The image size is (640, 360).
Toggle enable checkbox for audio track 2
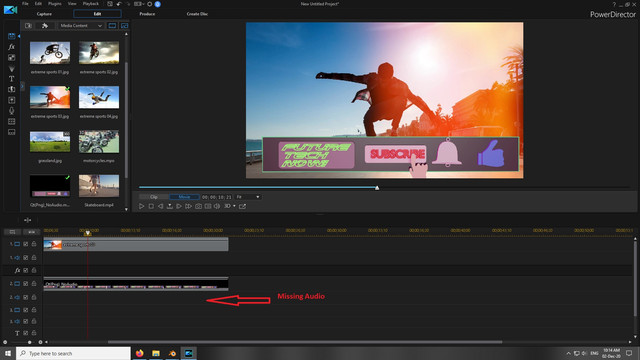click(26, 297)
